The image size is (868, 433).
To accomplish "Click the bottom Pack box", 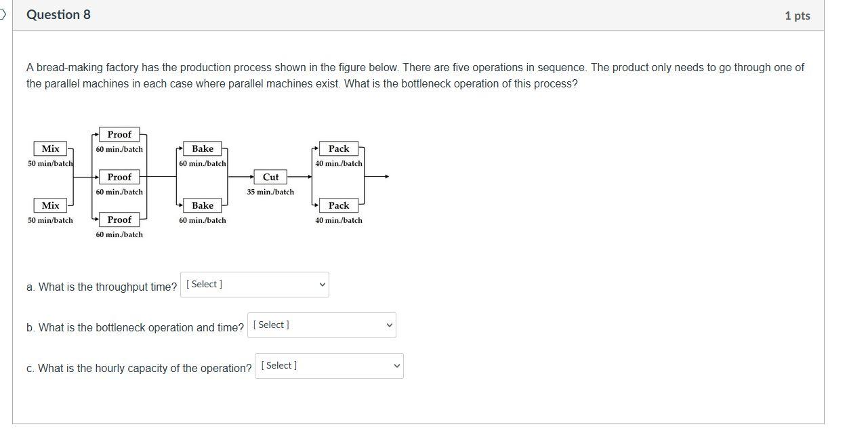I will 338,205.
